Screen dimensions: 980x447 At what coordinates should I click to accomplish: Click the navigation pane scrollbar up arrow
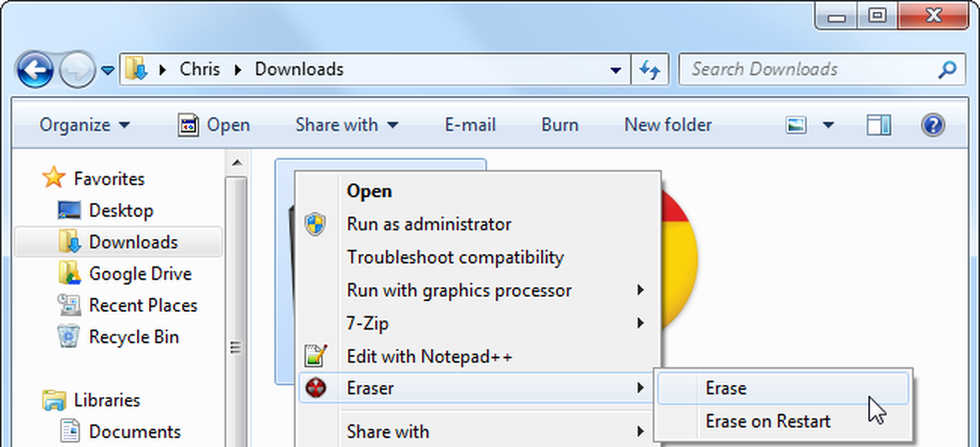pyautogui.click(x=236, y=164)
